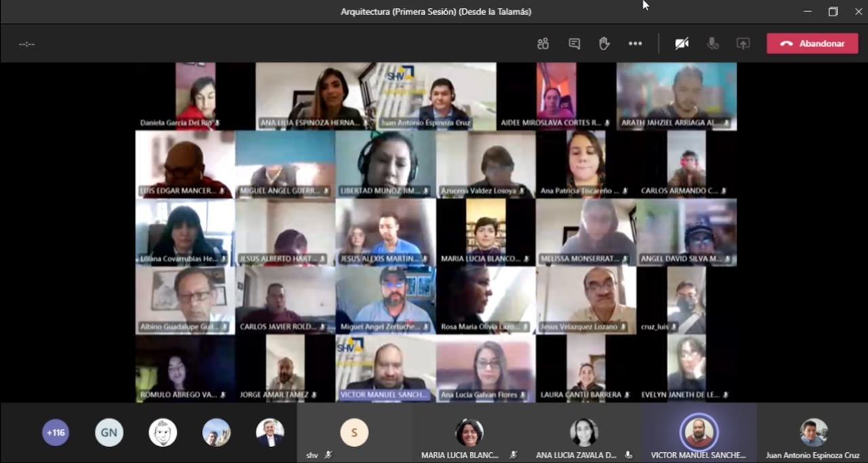This screenshot has height=463, width=868.
Task: Toggle the microphone mute button
Action: click(713, 43)
